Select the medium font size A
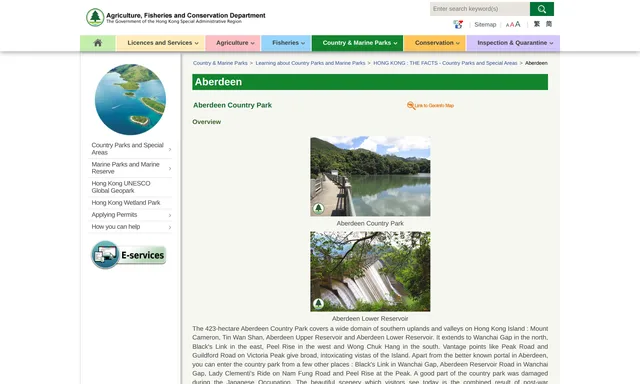 [512, 25]
